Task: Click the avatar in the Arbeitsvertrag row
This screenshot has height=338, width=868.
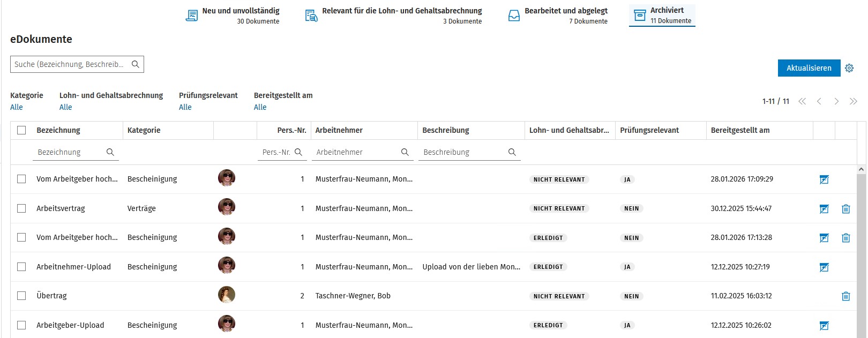Action: [x=227, y=207]
